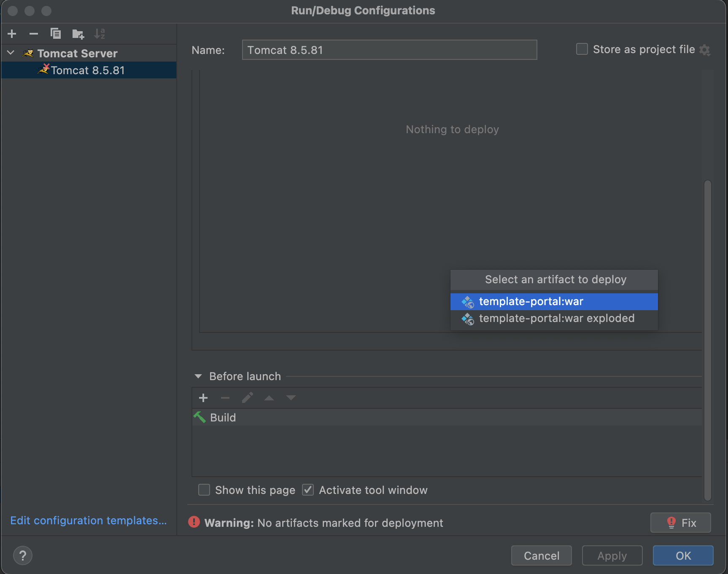Image resolution: width=728 pixels, height=574 pixels.
Task: Collapse the Tomcat Server tree node
Action: pyautogui.click(x=11, y=53)
